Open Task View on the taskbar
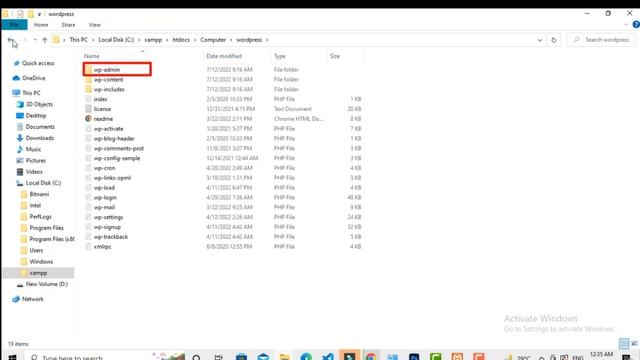This screenshot has height=360, width=640. point(219,357)
